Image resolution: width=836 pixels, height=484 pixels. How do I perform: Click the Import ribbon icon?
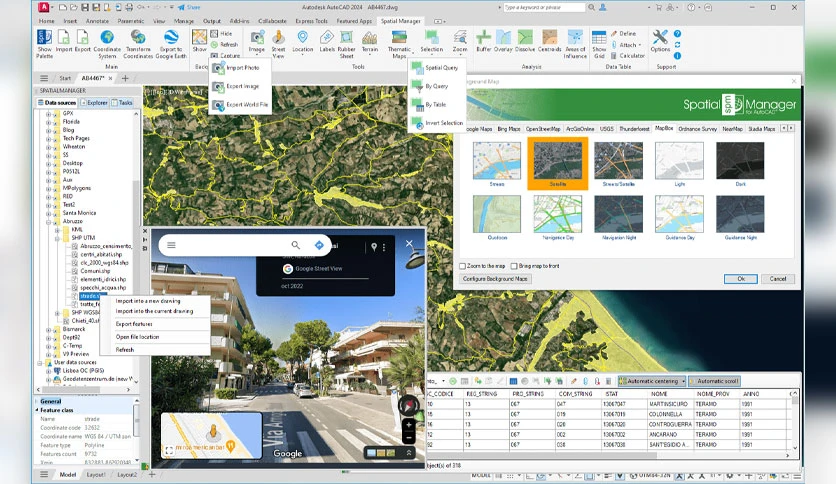click(x=63, y=38)
